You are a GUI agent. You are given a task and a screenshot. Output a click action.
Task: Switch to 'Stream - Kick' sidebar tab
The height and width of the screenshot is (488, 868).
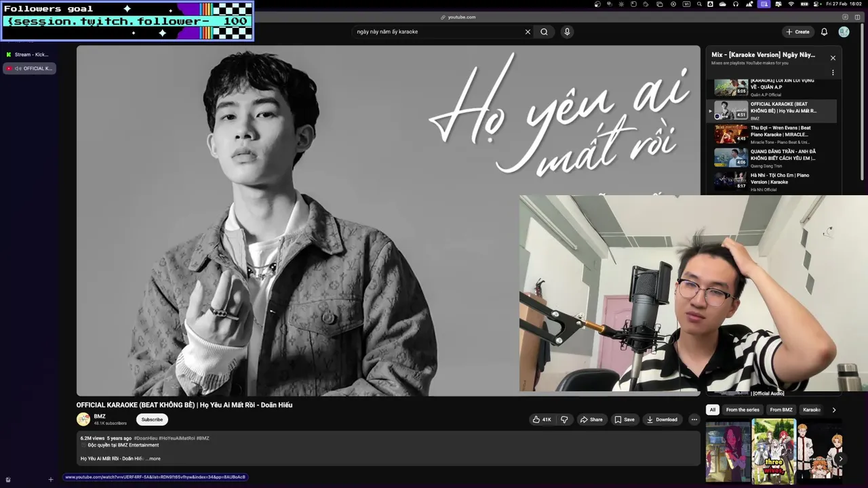29,54
